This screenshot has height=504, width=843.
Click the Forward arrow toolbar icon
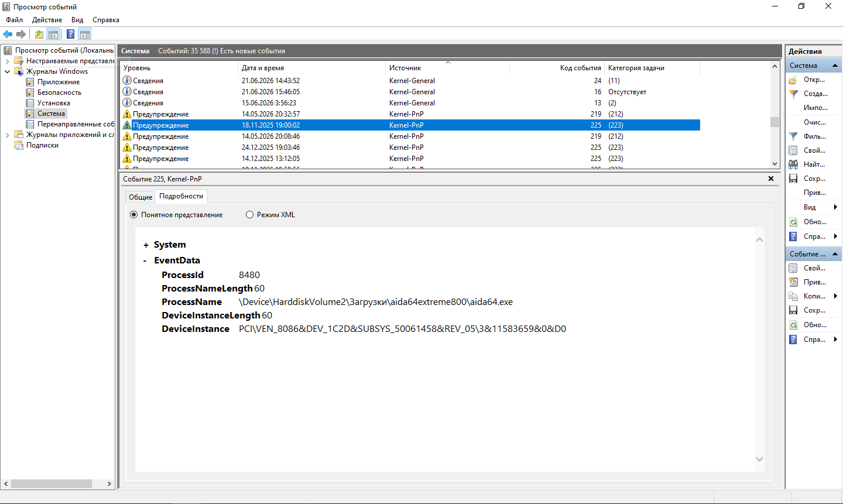pos(21,34)
